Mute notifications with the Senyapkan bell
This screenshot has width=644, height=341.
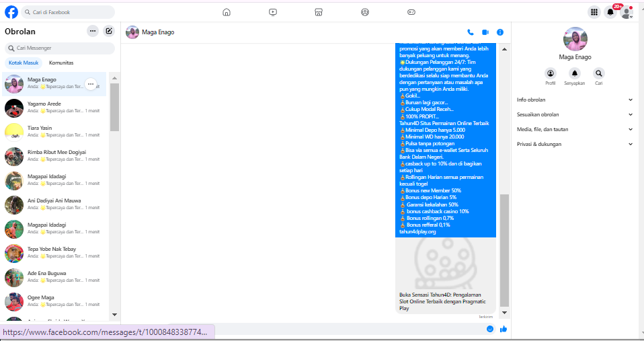(x=575, y=73)
